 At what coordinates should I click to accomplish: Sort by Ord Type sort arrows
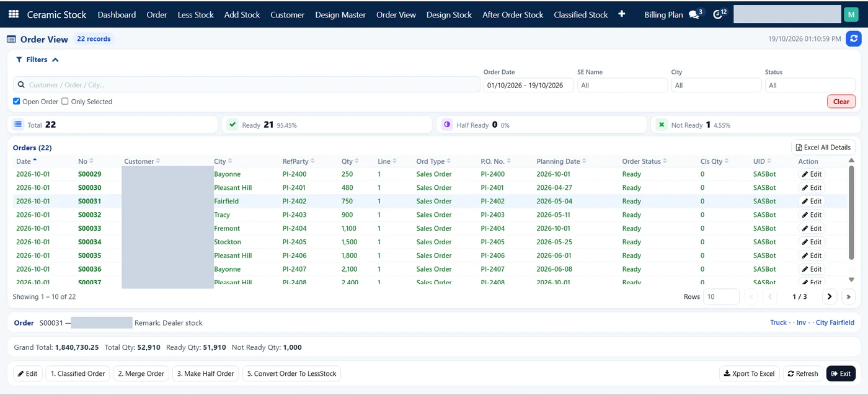449,161
